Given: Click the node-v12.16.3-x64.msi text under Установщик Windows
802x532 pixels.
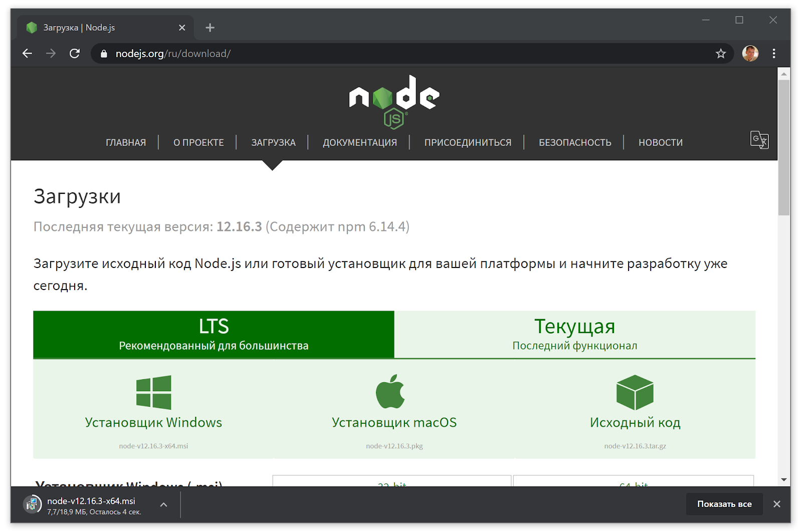Looking at the screenshot, I should pyautogui.click(x=153, y=446).
